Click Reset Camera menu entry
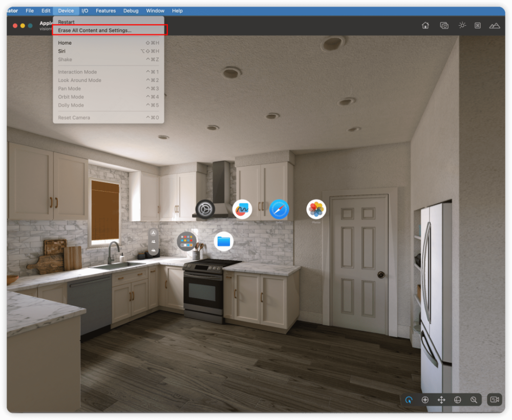 pyautogui.click(x=109, y=118)
